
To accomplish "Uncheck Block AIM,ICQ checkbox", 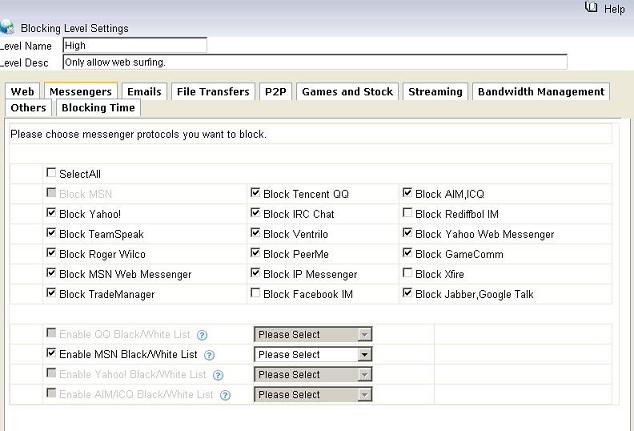I will click(407, 192).
